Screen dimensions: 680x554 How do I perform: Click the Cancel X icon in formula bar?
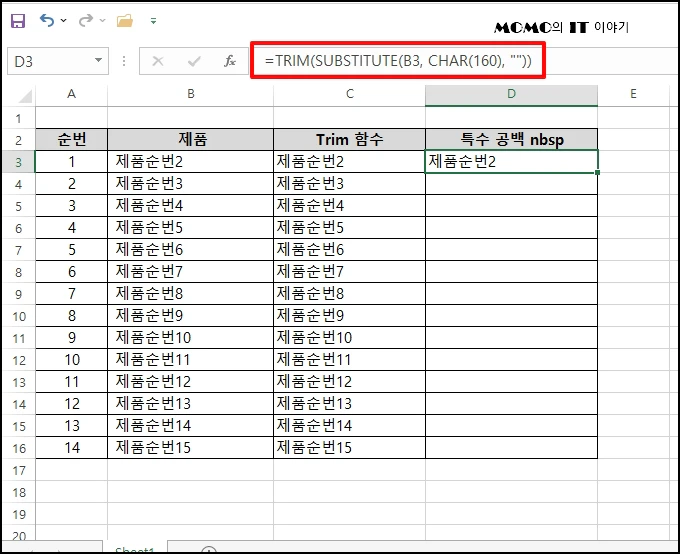(x=158, y=61)
